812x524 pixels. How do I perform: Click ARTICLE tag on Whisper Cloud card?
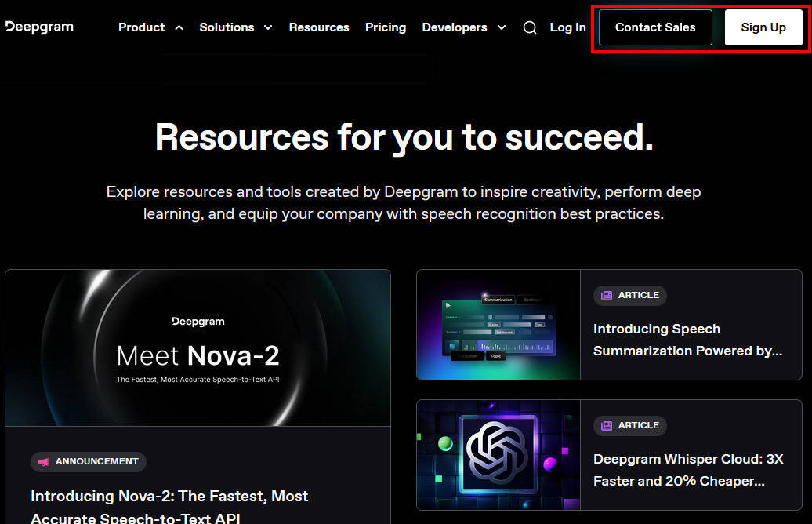tap(629, 425)
